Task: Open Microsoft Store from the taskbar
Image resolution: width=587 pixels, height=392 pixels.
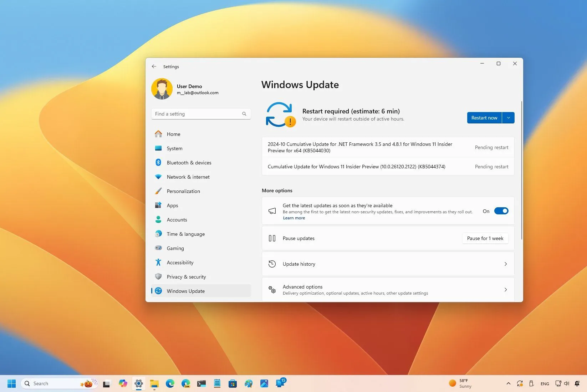Action: 233,383
